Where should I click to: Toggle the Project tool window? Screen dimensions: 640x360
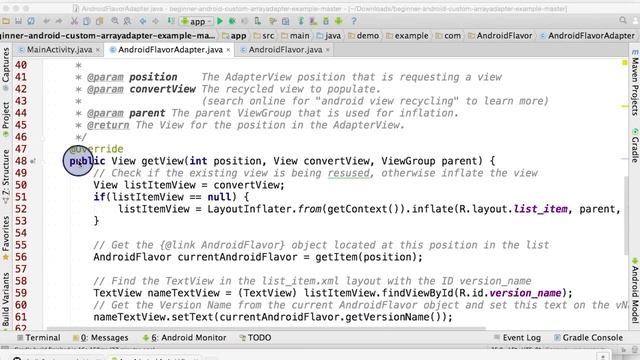point(6,120)
